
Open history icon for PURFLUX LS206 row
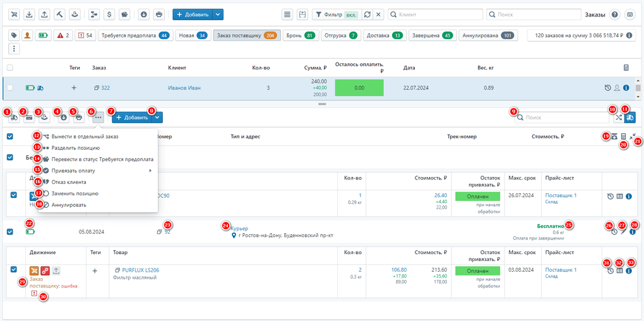tap(609, 270)
